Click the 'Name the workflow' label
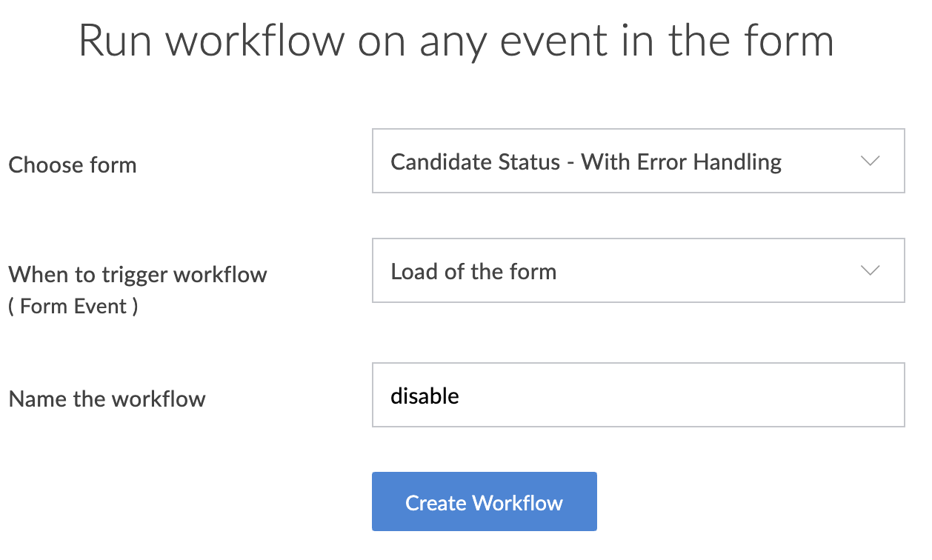The height and width of the screenshot is (560, 932). (x=107, y=399)
